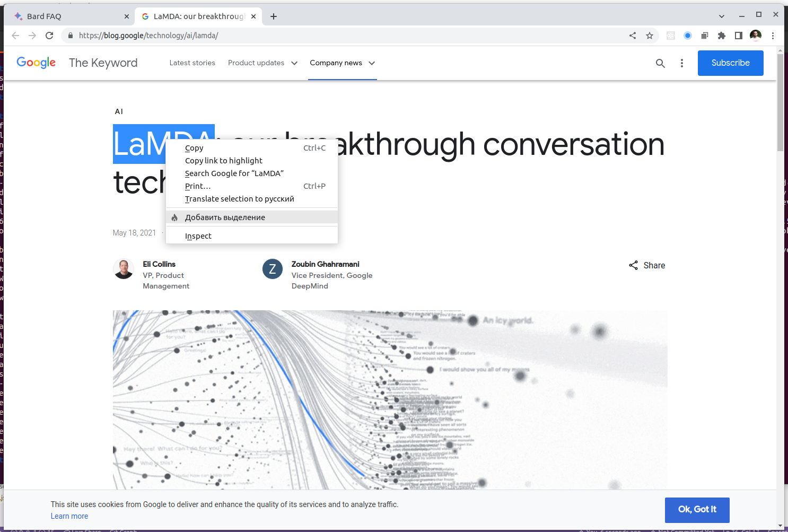Choose Copy from the context menu
The width and height of the screenshot is (788, 532).
pos(252,148)
